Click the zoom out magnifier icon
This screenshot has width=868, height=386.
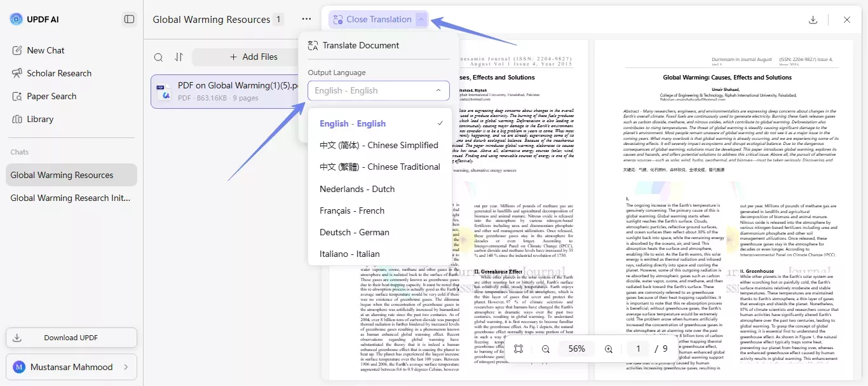click(x=545, y=348)
